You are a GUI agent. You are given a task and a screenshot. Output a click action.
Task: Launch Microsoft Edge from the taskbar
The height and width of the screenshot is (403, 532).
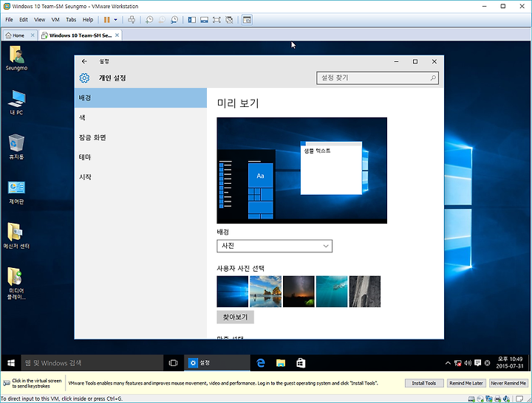pos(261,363)
